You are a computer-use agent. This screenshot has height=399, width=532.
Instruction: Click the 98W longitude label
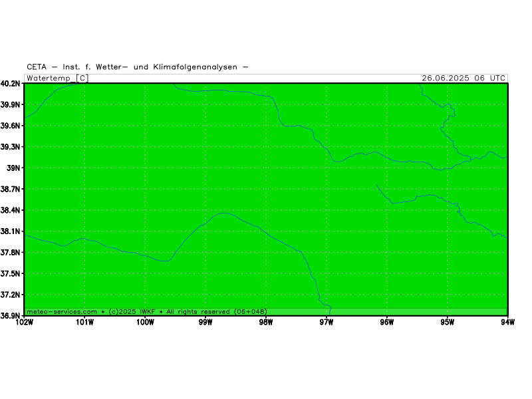266,323
